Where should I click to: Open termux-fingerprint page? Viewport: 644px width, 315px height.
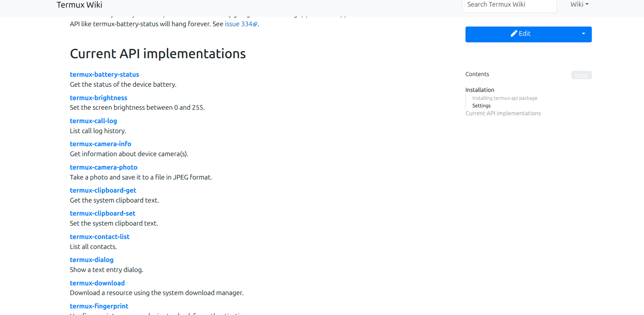(x=99, y=306)
